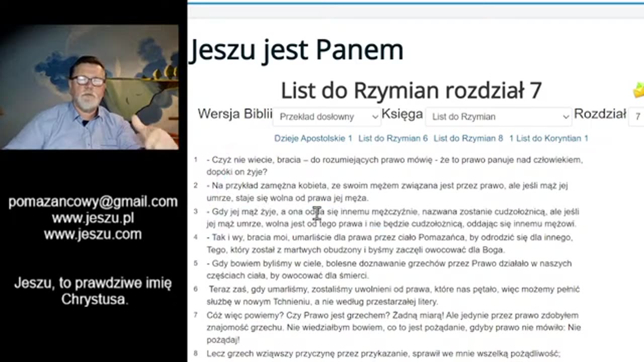644x362 pixels.
Task: Click verse text starting 'Gdy jej mąż żyje'
Action: point(392,218)
